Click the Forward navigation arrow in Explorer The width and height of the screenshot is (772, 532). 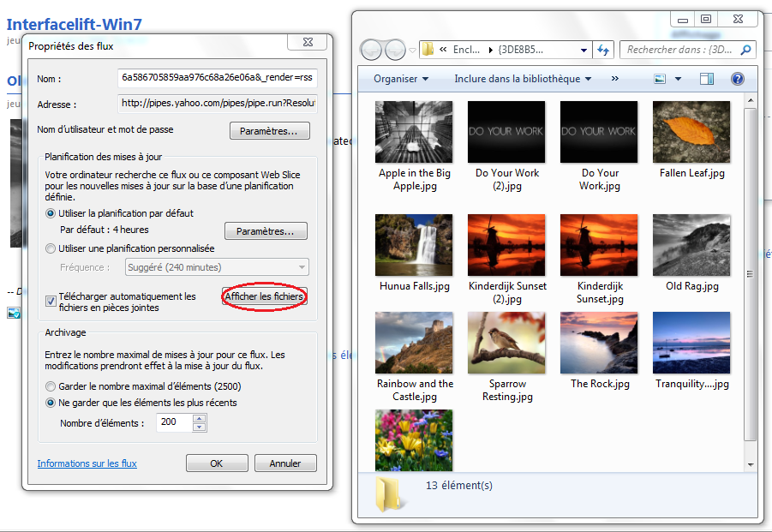point(395,50)
